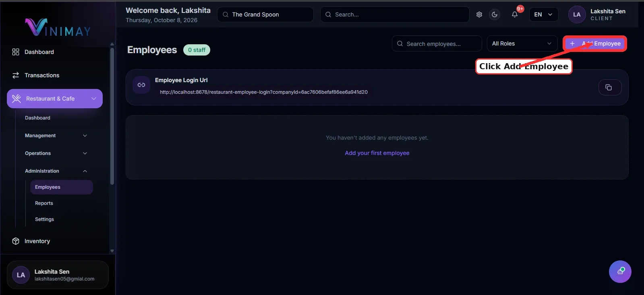Open the employee login URL text
This screenshot has width=644, height=295.
point(264,92)
